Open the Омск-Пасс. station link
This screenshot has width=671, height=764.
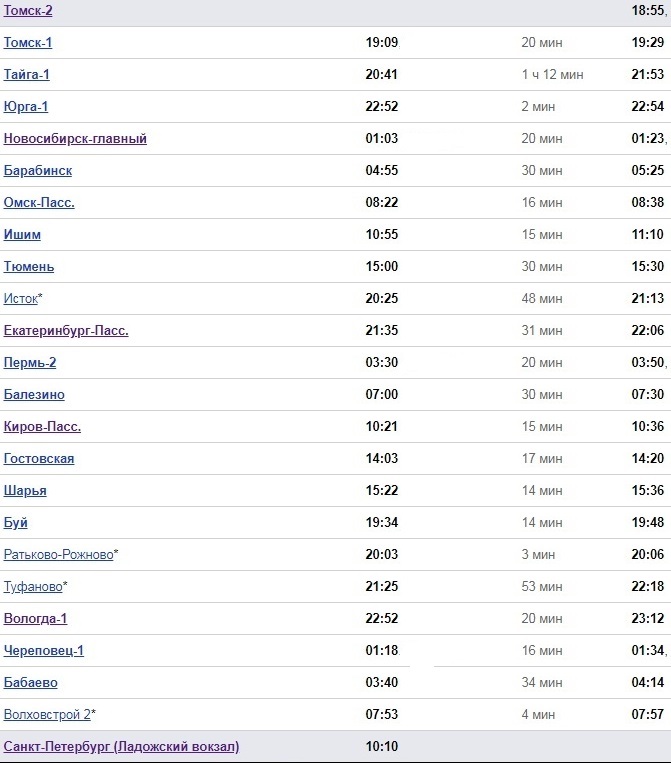click(x=39, y=203)
